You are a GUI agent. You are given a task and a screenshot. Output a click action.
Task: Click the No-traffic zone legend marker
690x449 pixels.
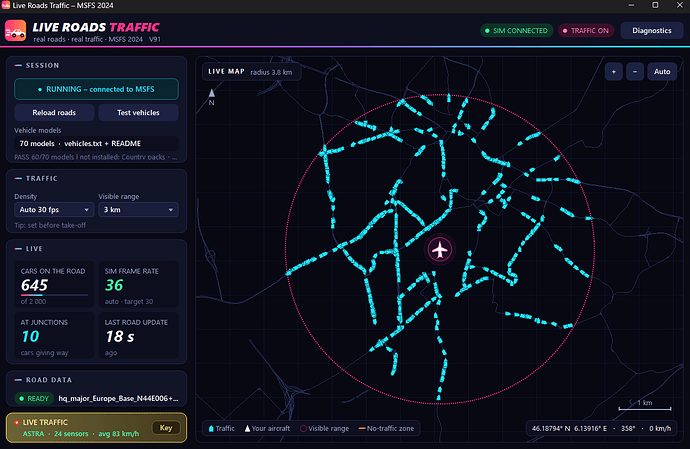(362, 428)
